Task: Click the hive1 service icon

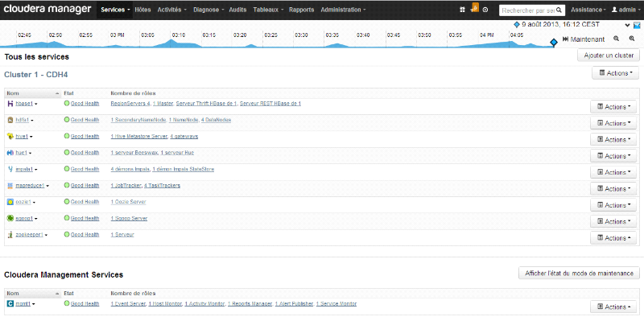Action: point(10,137)
